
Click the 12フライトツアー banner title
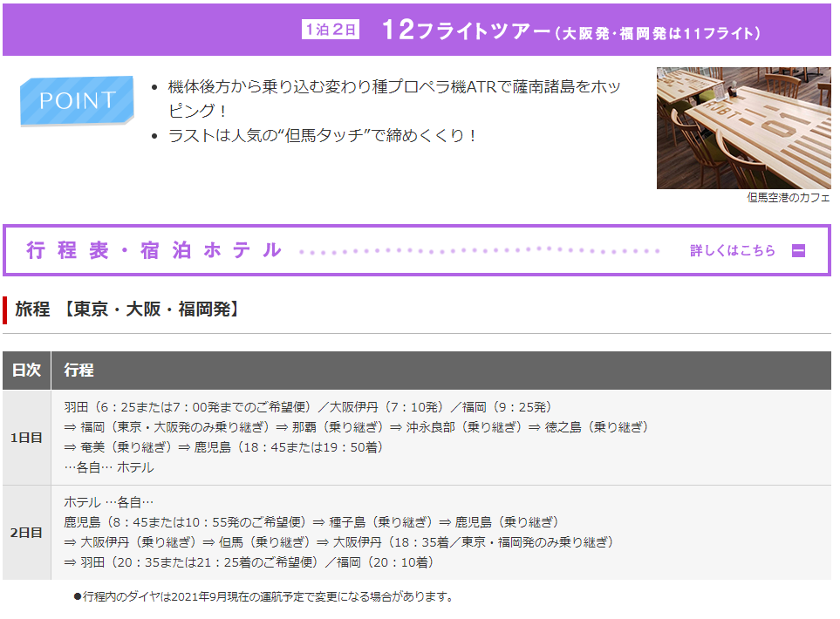tap(466, 31)
